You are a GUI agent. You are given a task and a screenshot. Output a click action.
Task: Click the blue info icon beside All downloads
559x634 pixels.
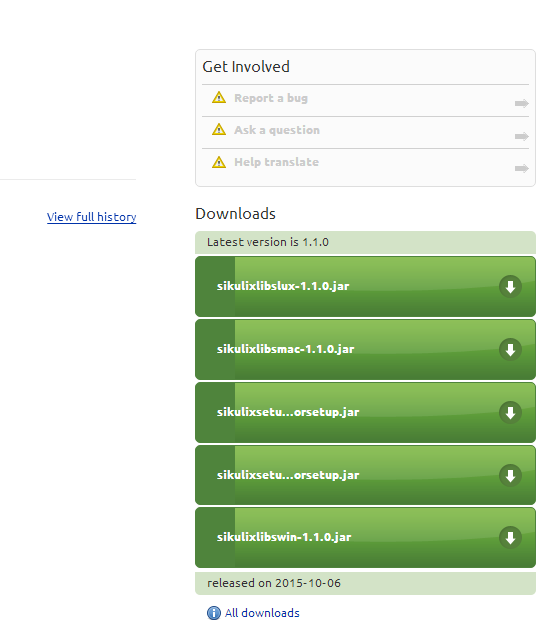pyautogui.click(x=214, y=613)
